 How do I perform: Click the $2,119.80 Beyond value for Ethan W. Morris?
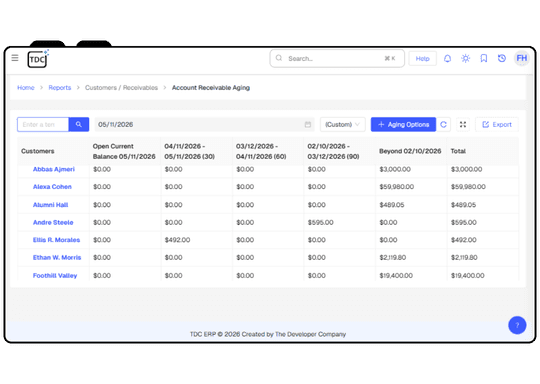click(x=393, y=257)
